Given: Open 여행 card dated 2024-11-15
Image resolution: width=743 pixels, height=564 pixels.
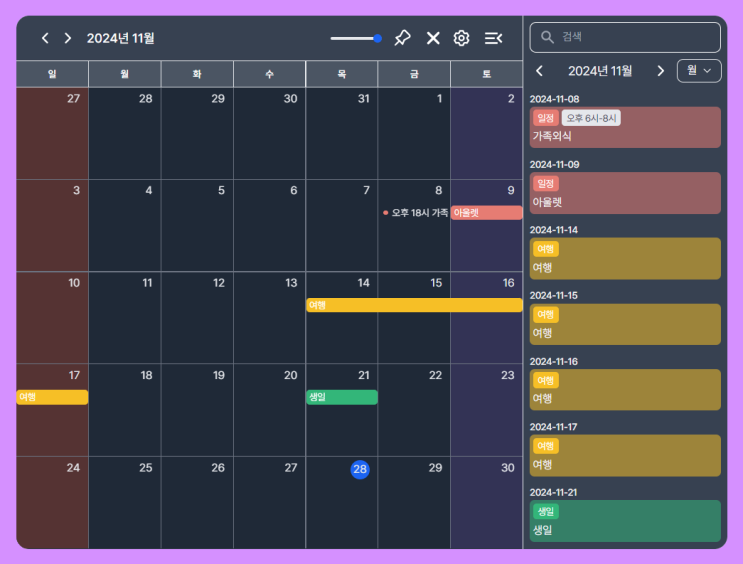Looking at the screenshot, I should click(625, 324).
